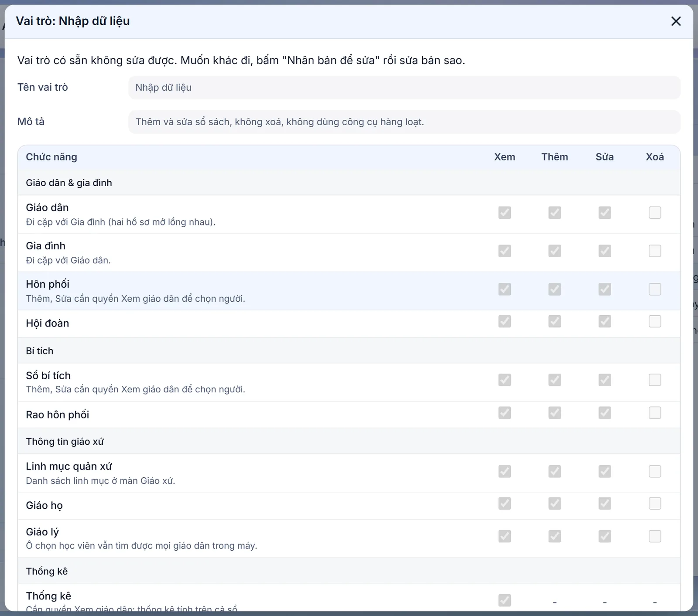Toggle Xem checkbox for Hôn phối

tap(505, 289)
